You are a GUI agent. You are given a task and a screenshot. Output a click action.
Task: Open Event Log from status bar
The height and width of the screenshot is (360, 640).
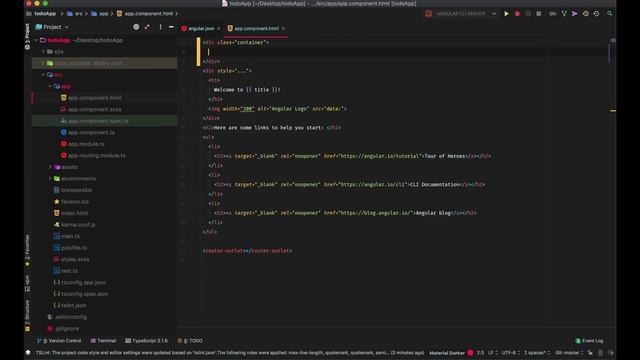click(589, 340)
